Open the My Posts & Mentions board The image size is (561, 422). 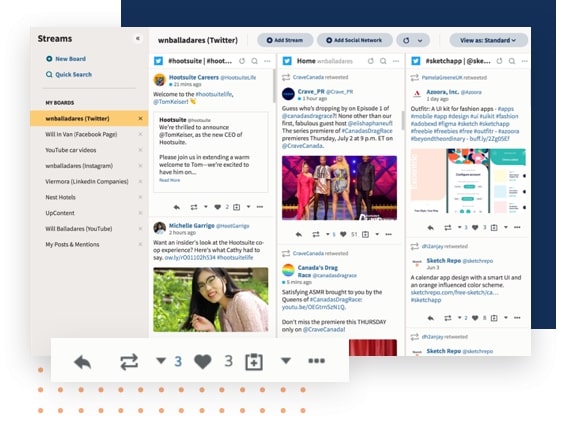pos(72,244)
